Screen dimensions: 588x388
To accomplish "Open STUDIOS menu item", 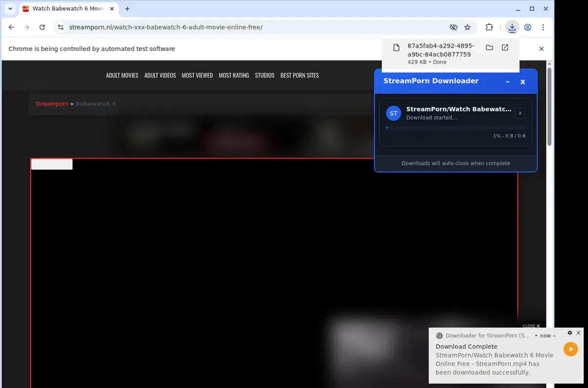I will [x=265, y=76].
